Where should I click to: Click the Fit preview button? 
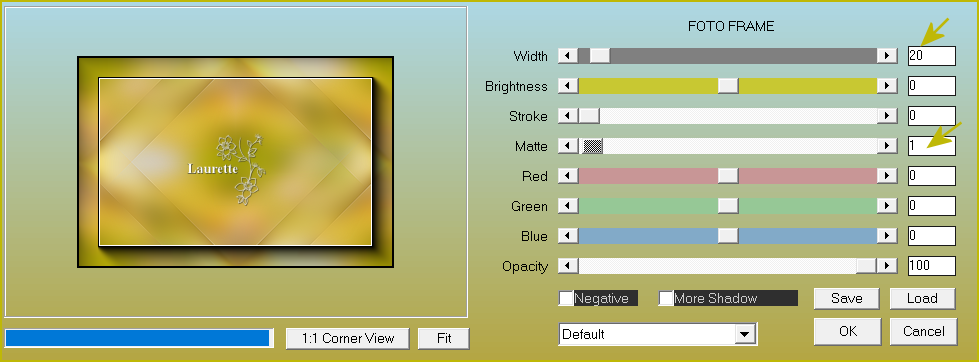coord(444,338)
